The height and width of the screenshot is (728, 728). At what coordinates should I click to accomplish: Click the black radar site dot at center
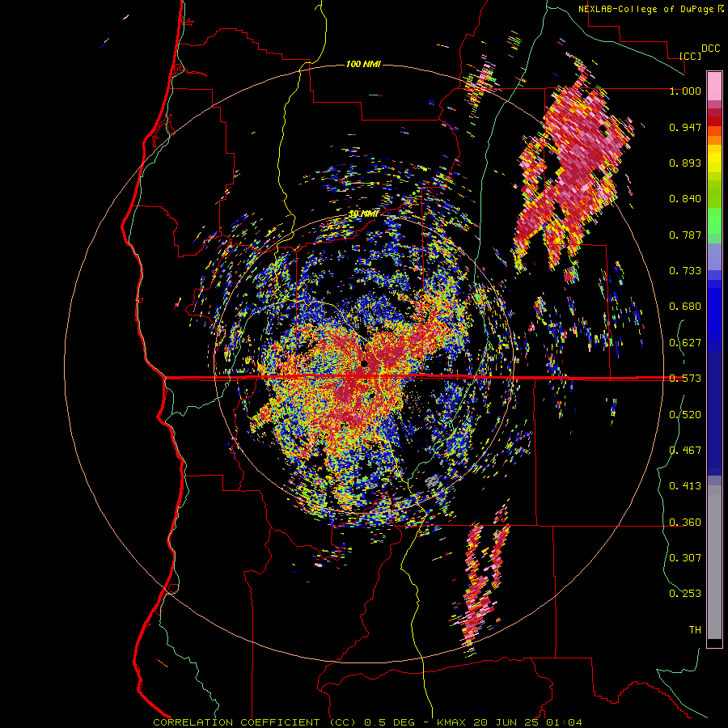(x=365, y=363)
